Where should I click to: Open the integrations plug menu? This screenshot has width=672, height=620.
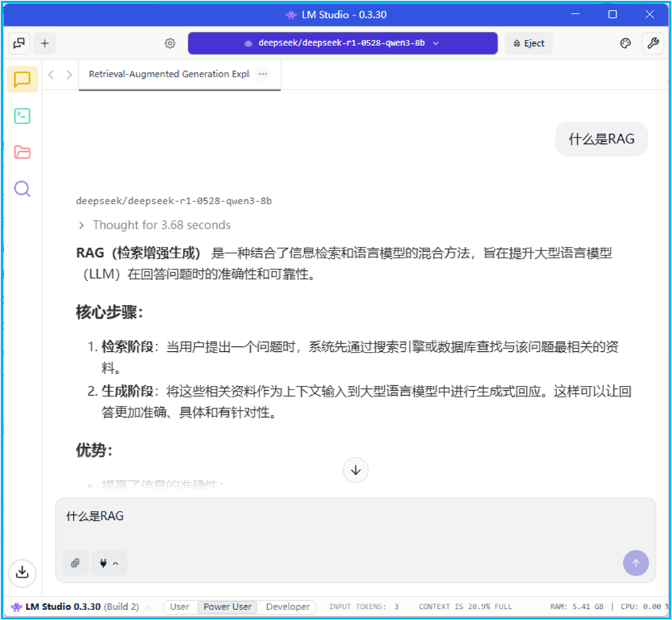(x=109, y=563)
